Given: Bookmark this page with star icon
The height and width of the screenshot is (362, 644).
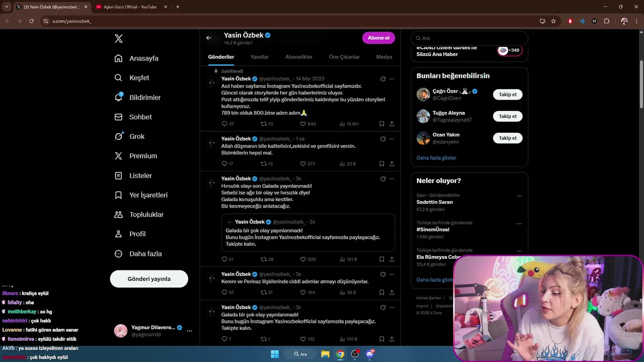Looking at the screenshot, I should point(553,21).
